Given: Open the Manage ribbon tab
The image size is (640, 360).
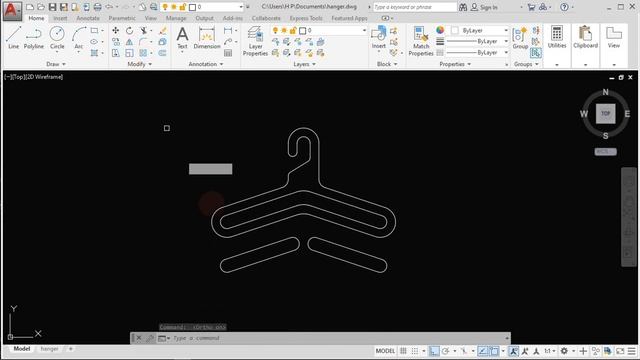Looking at the screenshot, I should tap(176, 18).
